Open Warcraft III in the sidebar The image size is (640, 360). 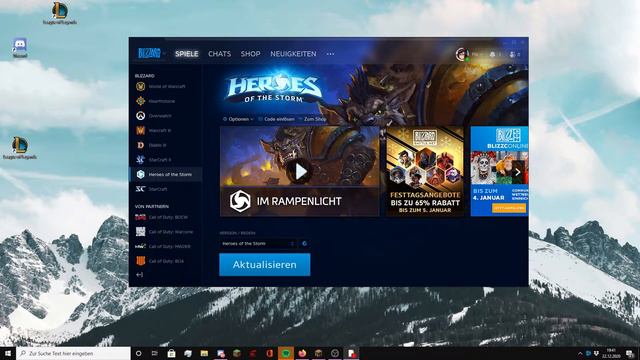click(x=165, y=131)
